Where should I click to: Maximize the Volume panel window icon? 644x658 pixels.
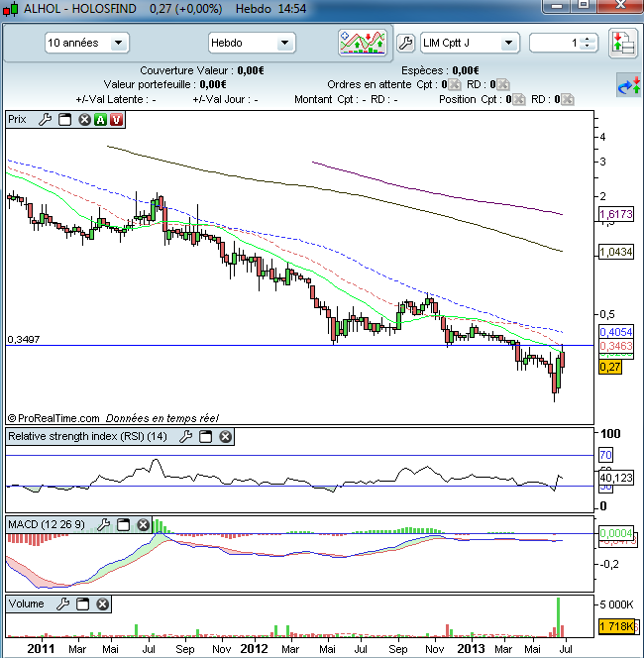click(x=82, y=603)
